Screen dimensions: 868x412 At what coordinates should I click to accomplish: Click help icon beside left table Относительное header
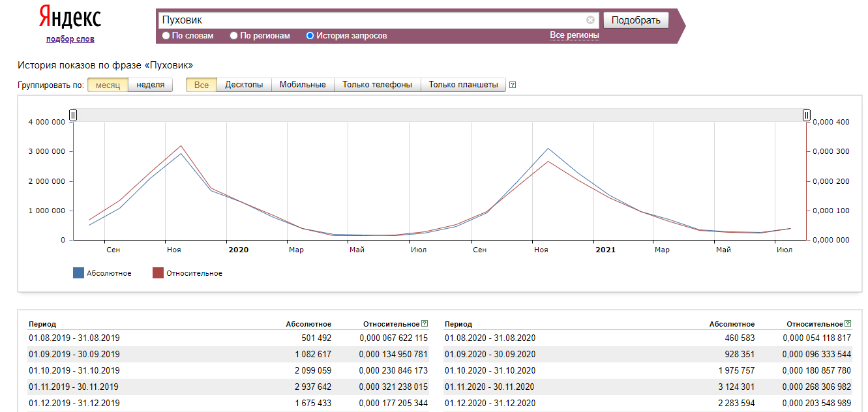point(425,323)
